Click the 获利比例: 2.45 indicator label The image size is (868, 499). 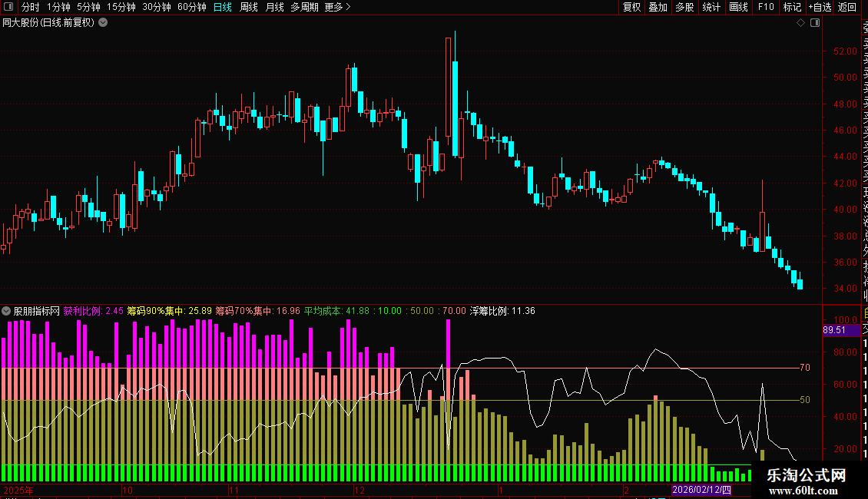pos(93,311)
